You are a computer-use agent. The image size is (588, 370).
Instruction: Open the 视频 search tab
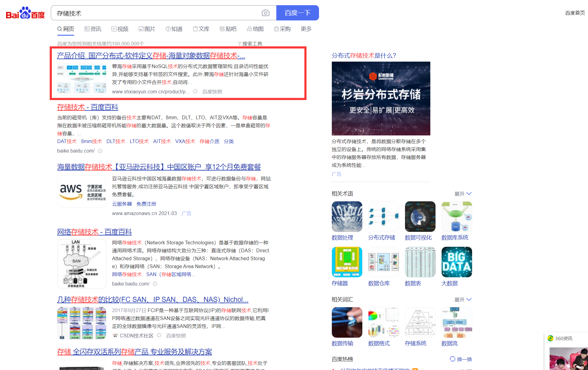(120, 29)
